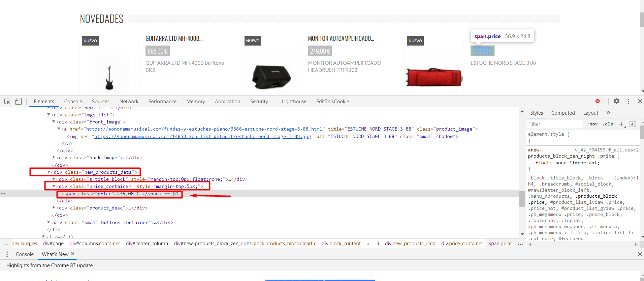Focus the Styles Filter input
Viewport: 644px width, 281px height.
point(555,124)
